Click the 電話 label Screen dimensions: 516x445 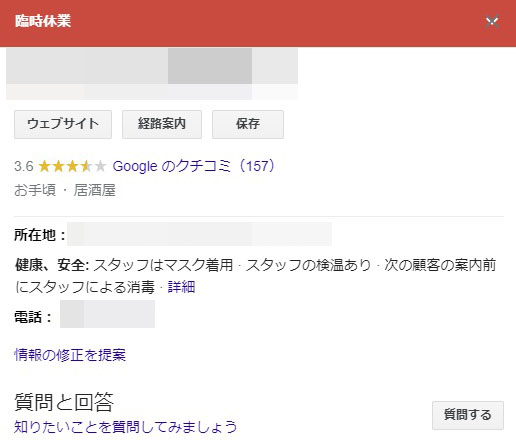33,317
